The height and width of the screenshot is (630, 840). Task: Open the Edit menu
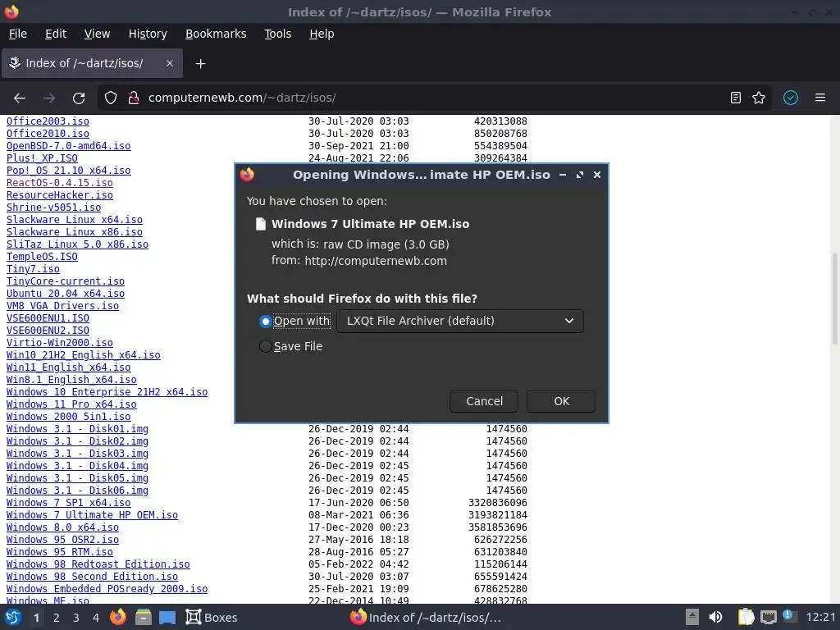click(x=56, y=34)
